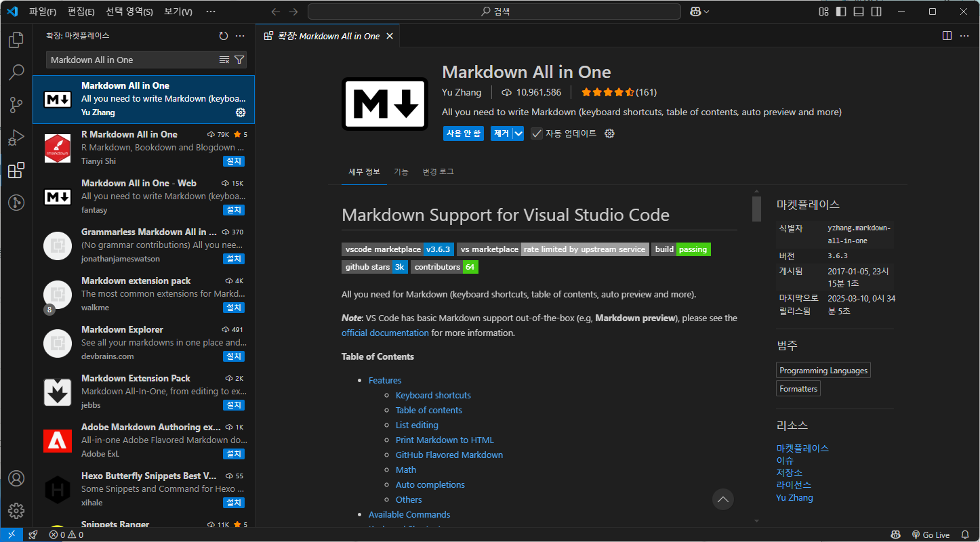
Task: Open the official documentation link
Action: (385, 333)
